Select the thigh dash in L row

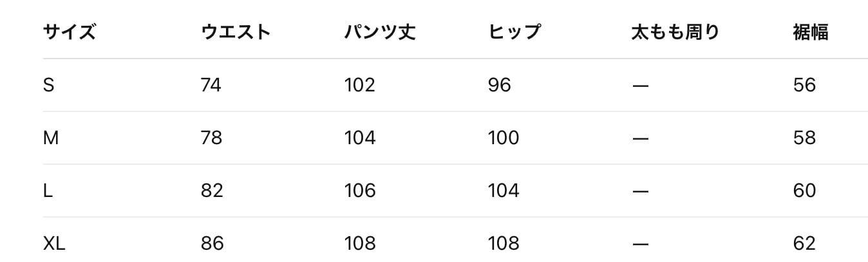pyautogui.click(x=640, y=191)
